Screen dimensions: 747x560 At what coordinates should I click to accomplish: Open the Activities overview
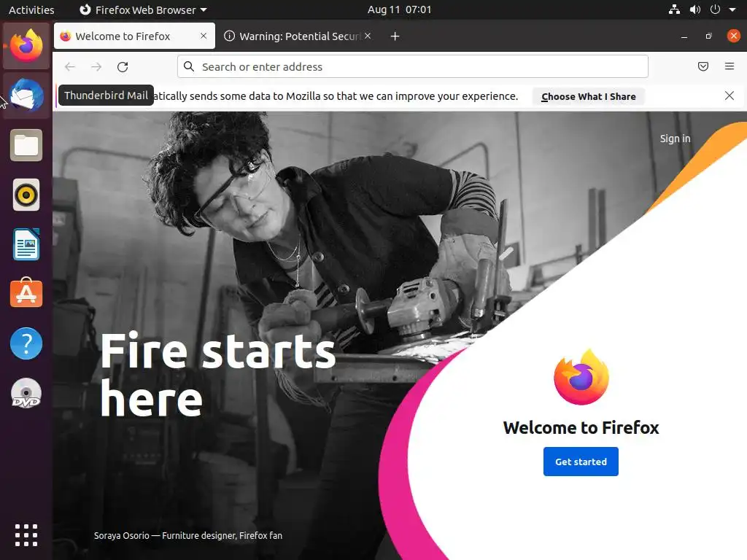31,9
